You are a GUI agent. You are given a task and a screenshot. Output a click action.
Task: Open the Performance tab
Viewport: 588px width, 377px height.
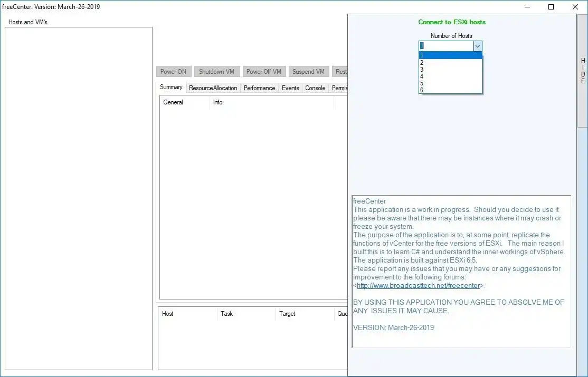260,88
